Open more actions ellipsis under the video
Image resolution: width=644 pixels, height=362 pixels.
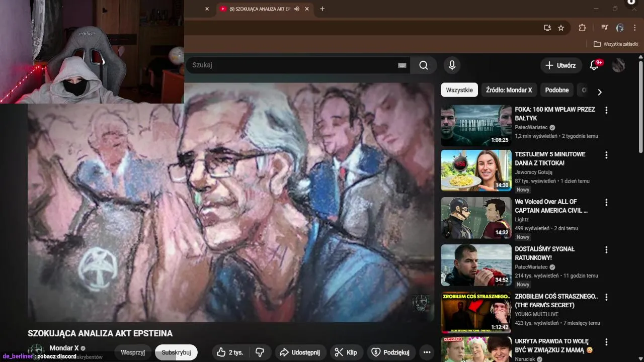427,352
